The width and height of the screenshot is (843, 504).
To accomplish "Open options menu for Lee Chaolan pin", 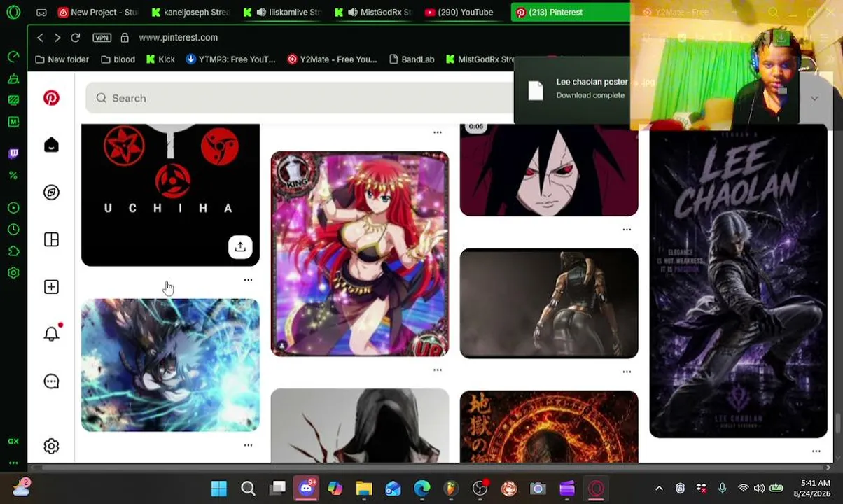I will click(x=816, y=451).
